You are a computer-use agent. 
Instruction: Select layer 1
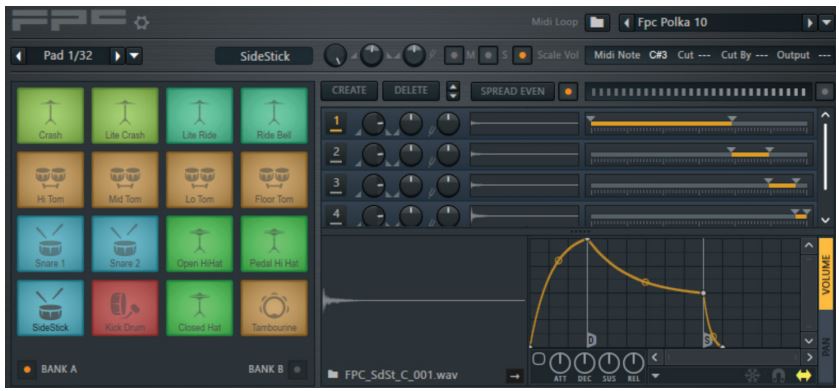335,124
